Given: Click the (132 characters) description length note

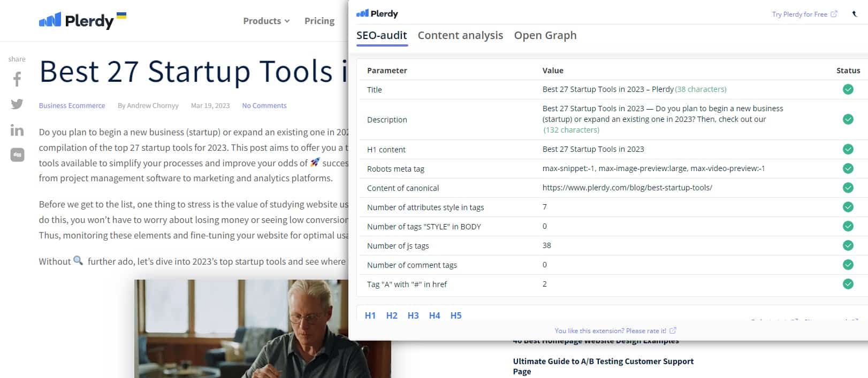Looking at the screenshot, I should (572, 130).
